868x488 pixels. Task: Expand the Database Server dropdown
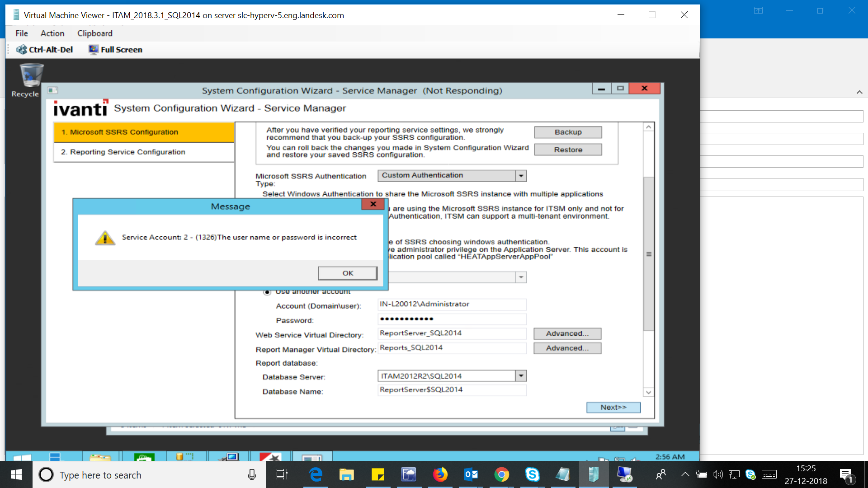[x=521, y=376]
